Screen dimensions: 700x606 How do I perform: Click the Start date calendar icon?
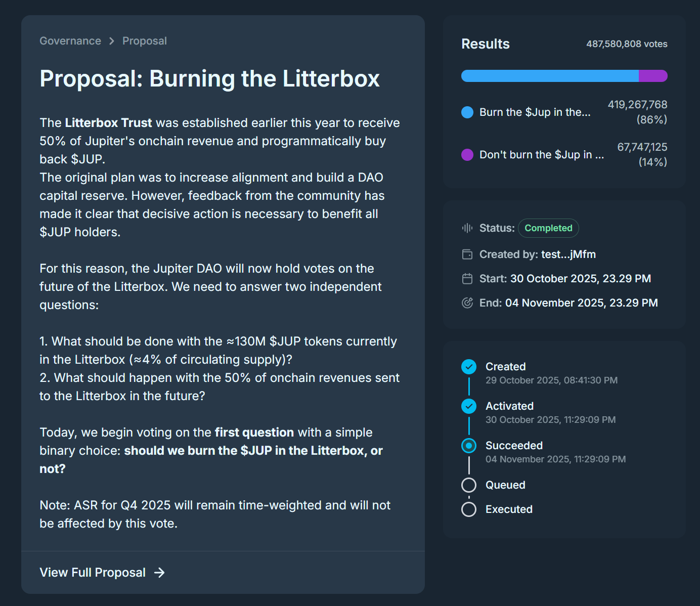coord(467,278)
